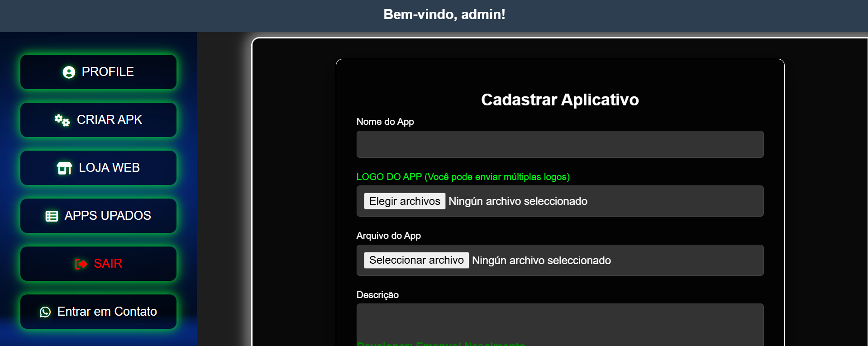868x346 pixels.
Task: Click the red logout icon beside SAIR
Action: click(81, 264)
